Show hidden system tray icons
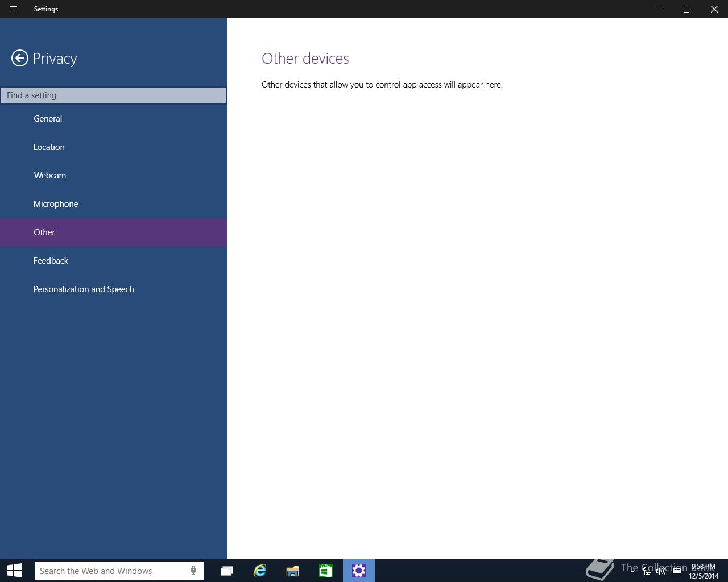This screenshot has width=728, height=582. (x=632, y=571)
